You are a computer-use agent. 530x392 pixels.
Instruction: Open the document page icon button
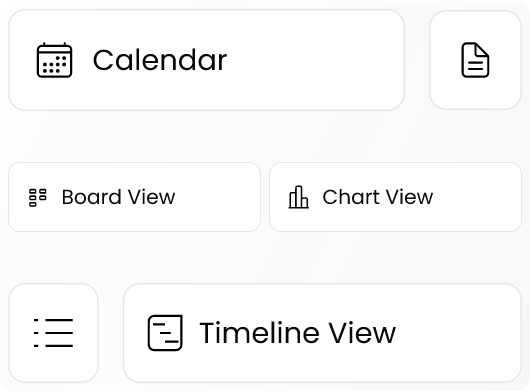click(x=475, y=60)
